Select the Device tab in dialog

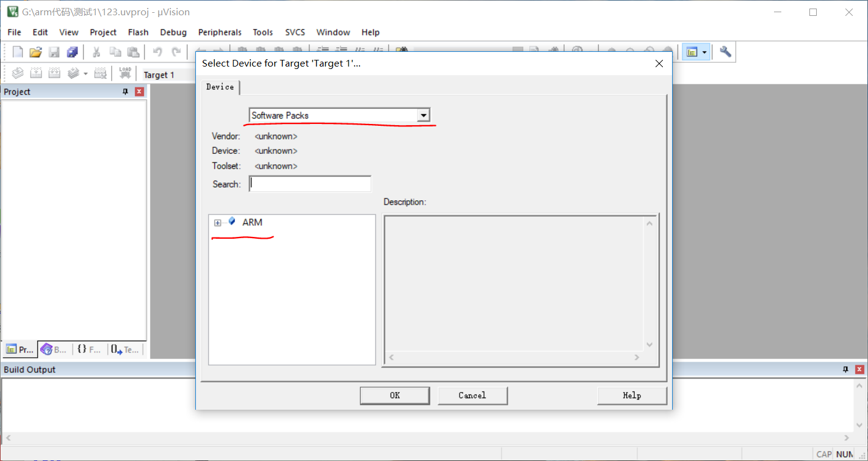[x=220, y=87]
